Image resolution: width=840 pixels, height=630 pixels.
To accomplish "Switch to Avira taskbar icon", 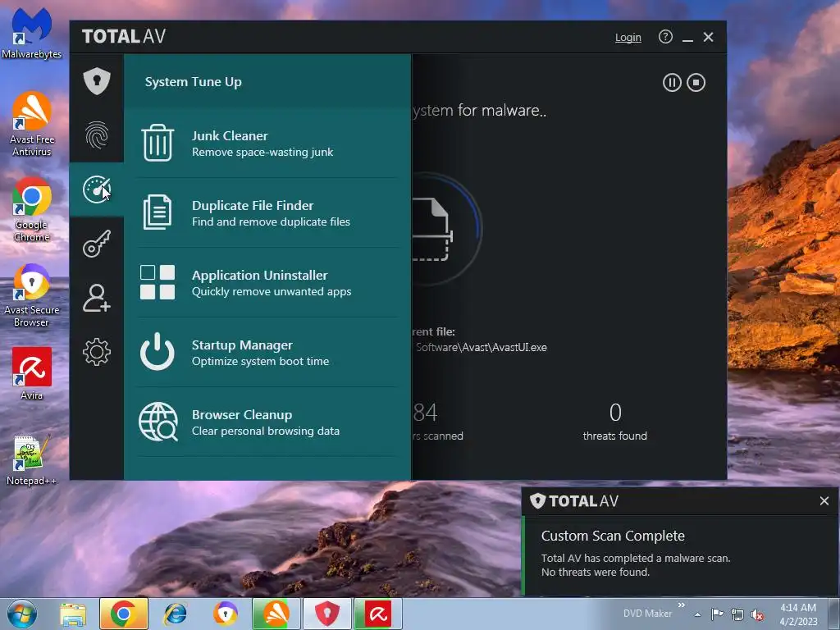I will [x=377, y=614].
